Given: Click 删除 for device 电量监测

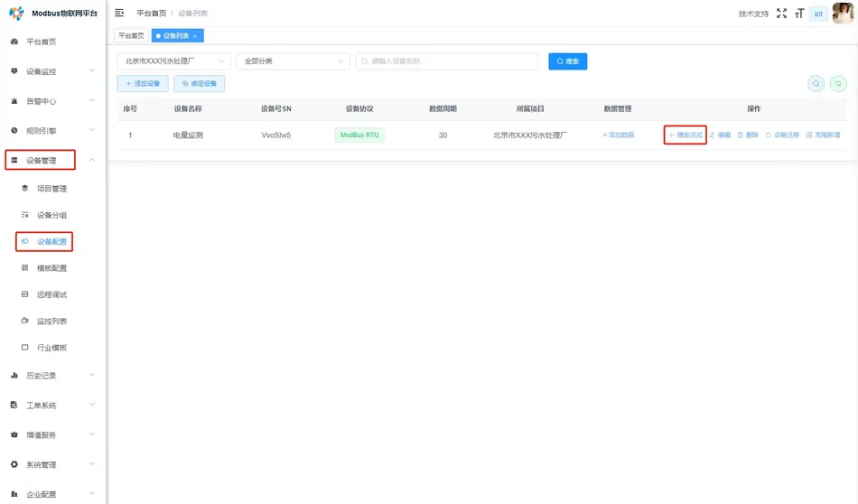Looking at the screenshot, I should pos(748,135).
